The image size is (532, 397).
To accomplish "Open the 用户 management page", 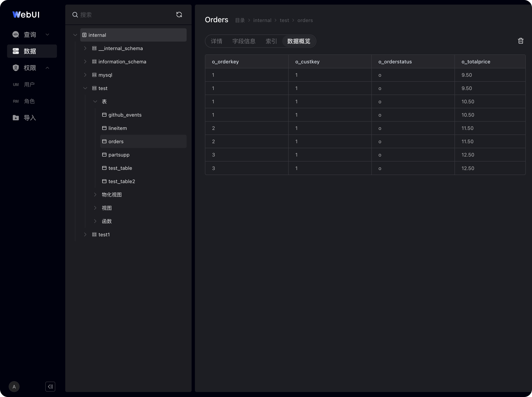I will click(29, 84).
